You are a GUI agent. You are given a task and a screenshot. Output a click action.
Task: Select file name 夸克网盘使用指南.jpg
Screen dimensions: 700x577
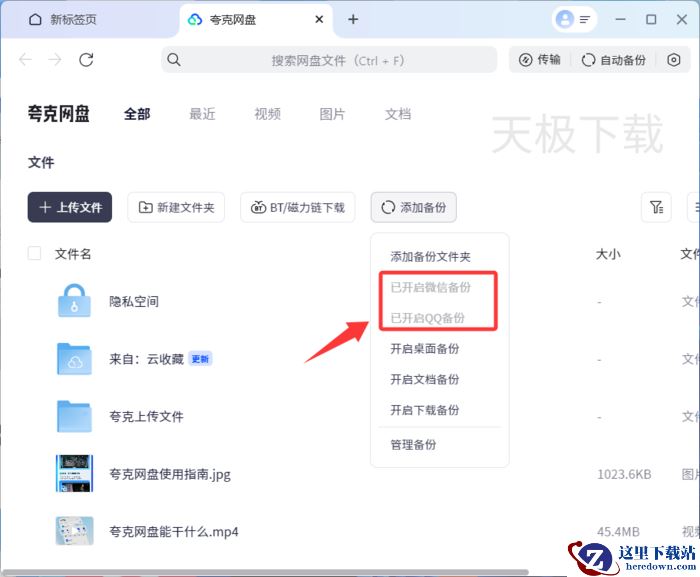pyautogui.click(x=170, y=474)
